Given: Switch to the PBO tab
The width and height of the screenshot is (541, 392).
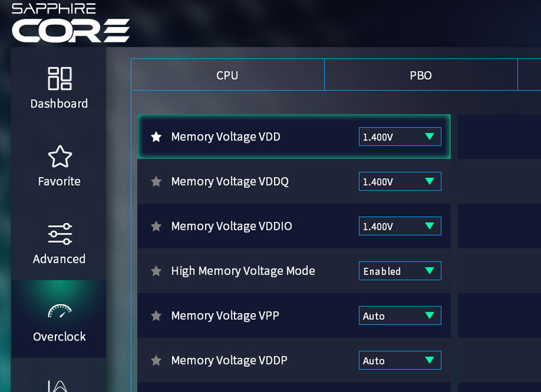Looking at the screenshot, I should (x=421, y=75).
